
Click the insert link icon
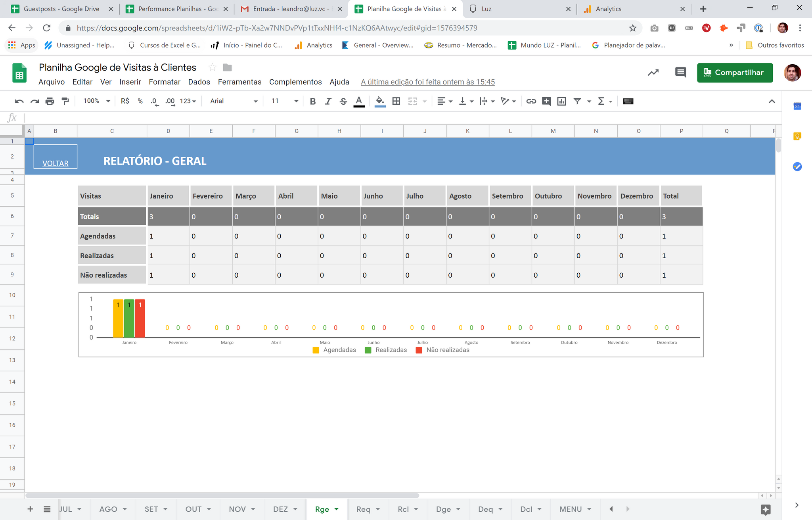point(531,101)
